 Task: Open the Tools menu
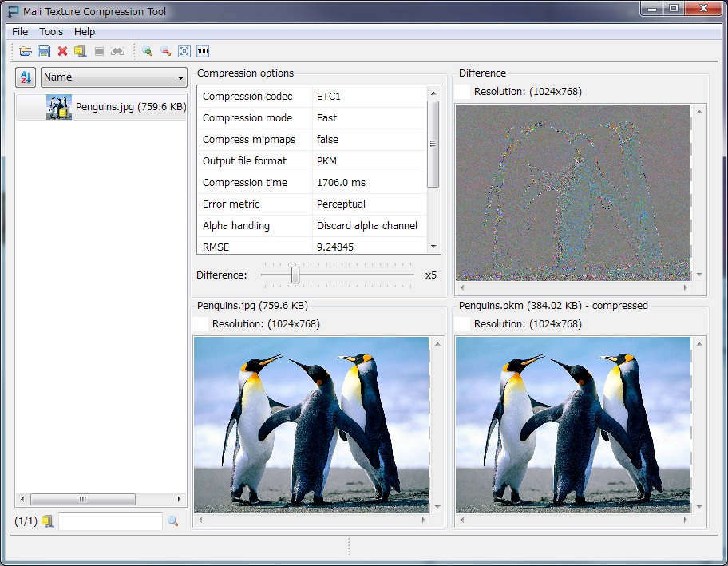coord(51,32)
